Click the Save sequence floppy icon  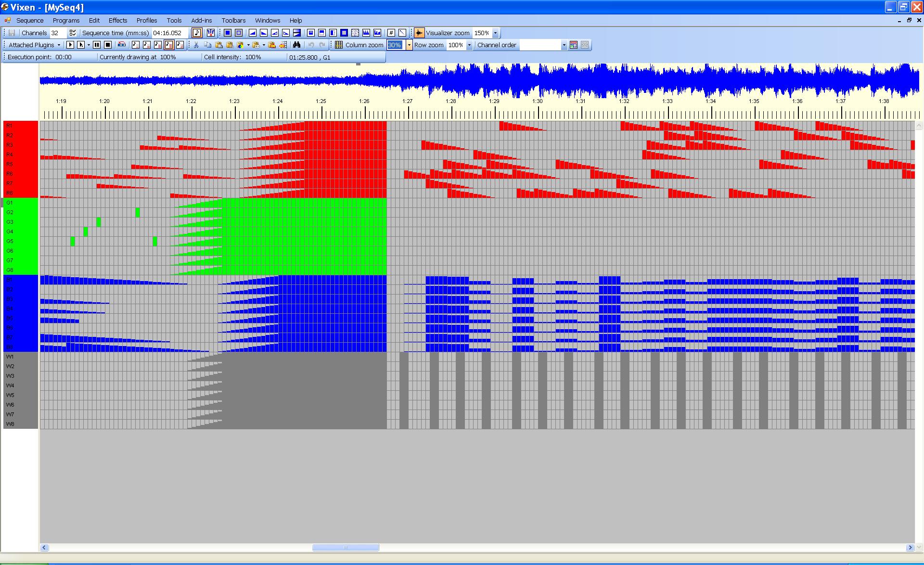(12, 33)
